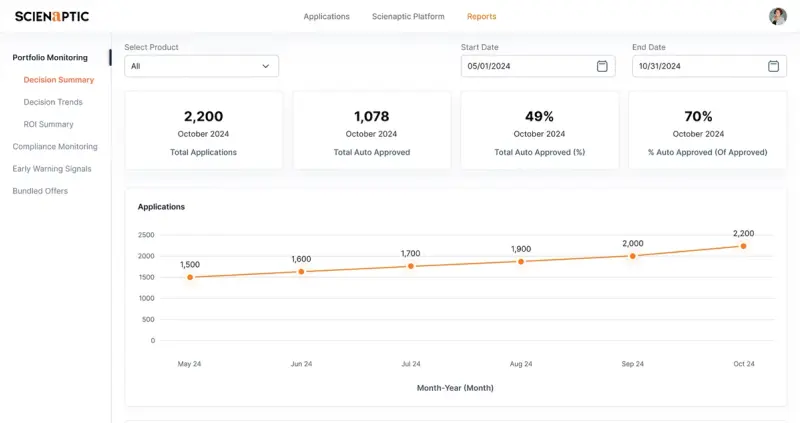Click the 2500 y-axis label
This screenshot has width=800, height=423.
pyautogui.click(x=146, y=235)
